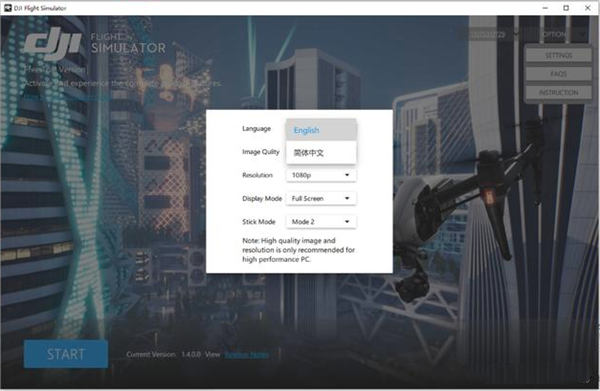The width and height of the screenshot is (600, 391).
Task: Open the Display Mode Full Screen combo box
Action: click(x=321, y=199)
